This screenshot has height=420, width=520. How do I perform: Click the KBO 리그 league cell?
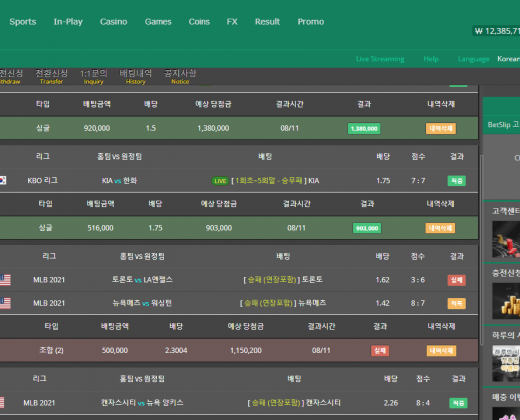pos(43,181)
